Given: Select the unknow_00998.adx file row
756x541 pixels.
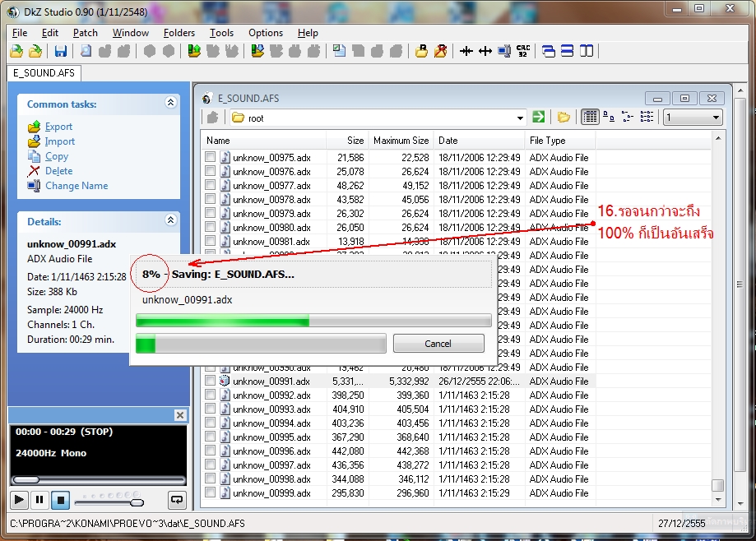Looking at the screenshot, I should coord(399,479).
